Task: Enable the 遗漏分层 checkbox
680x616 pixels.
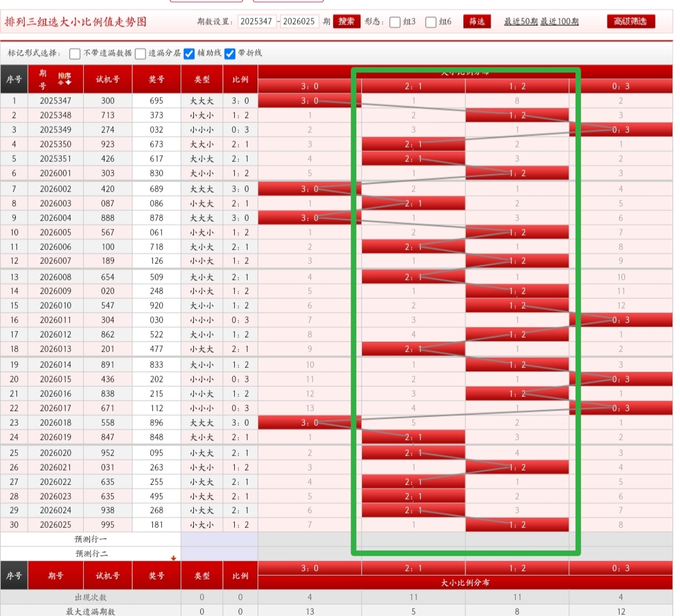Action: click(x=140, y=54)
